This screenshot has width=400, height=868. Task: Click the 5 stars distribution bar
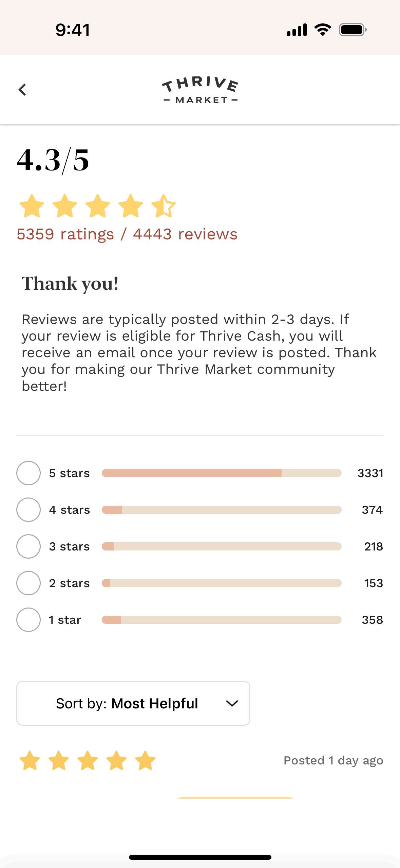(222, 473)
